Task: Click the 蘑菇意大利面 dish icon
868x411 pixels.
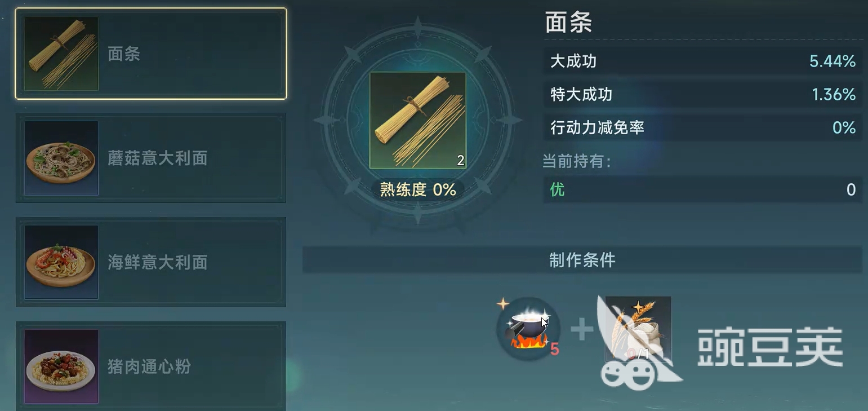Action: tap(61, 158)
